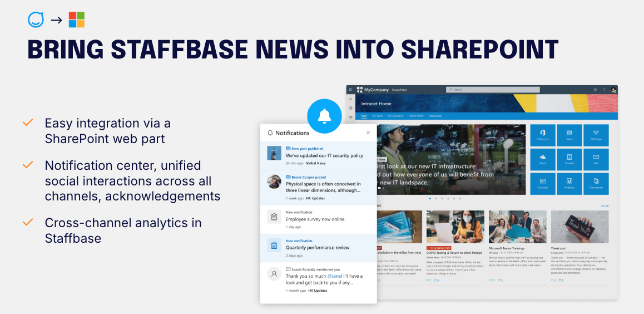The width and height of the screenshot is (644, 314).
Task: Click the See all news link
Action: [x=605, y=206]
